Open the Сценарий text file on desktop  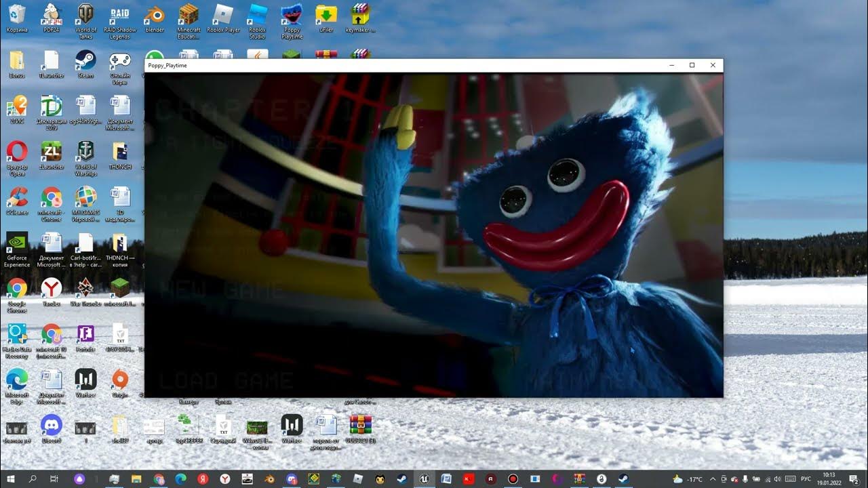tap(223, 428)
